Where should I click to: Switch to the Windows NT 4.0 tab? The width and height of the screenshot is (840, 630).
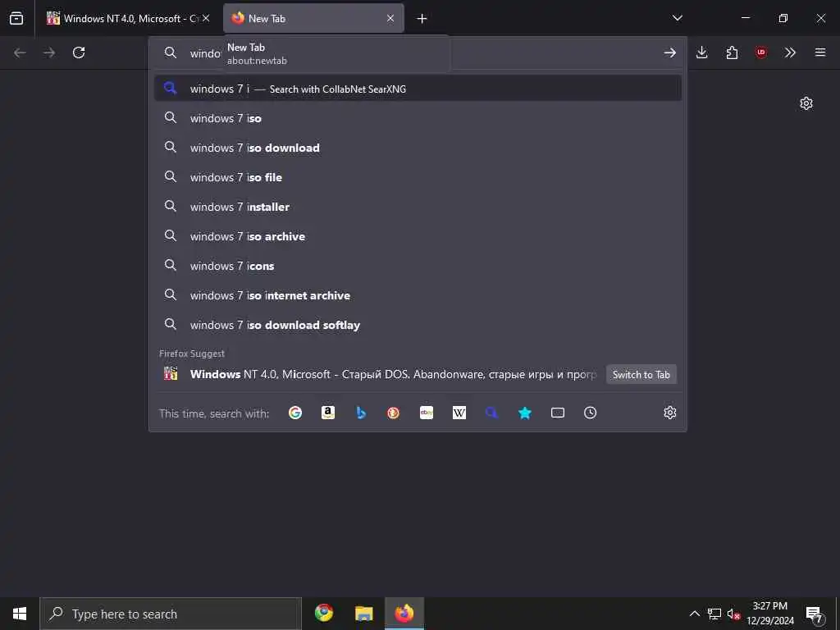point(127,18)
